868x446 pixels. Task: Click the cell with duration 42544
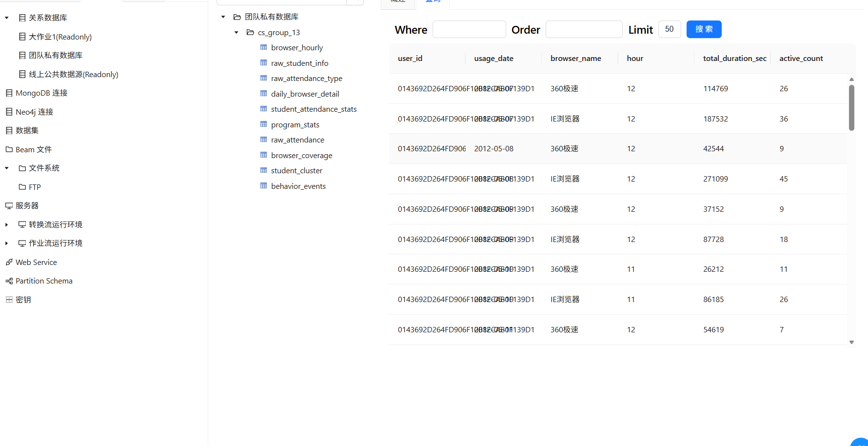732,148
